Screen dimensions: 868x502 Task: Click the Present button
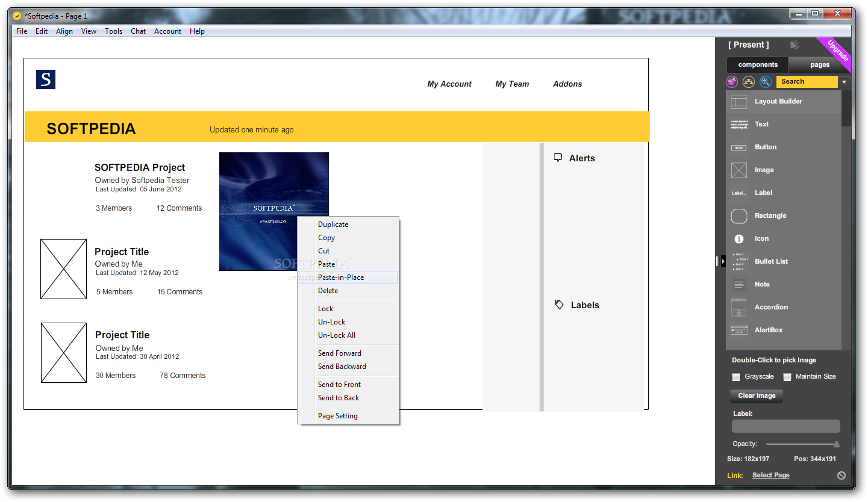click(x=748, y=45)
